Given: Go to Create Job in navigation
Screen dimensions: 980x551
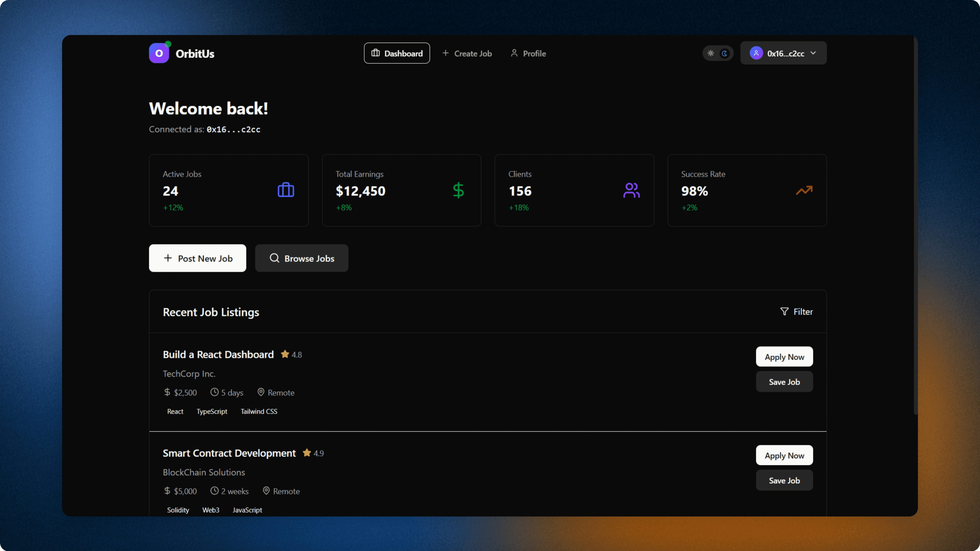Looking at the screenshot, I should (x=467, y=53).
